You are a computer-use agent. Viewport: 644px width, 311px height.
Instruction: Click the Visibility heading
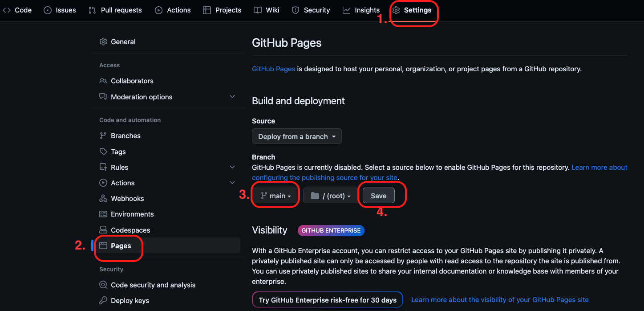[270, 230]
